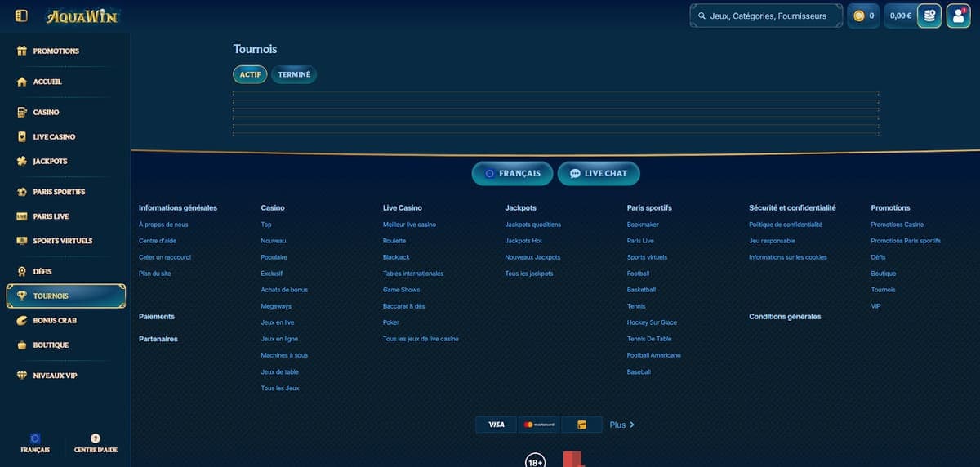Image resolution: width=980 pixels, height=467 pixels.
Task: Focus the games search field
Action: coord(767,16)
